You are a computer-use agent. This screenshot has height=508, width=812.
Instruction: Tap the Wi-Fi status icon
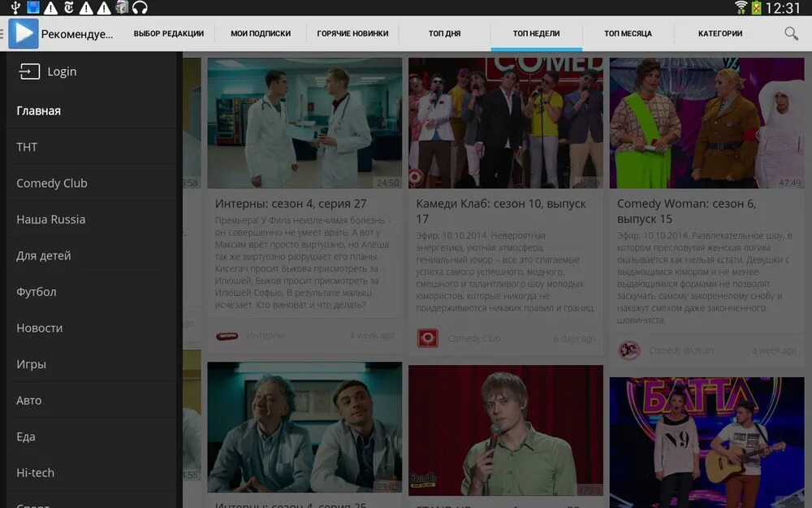[741, 7]
